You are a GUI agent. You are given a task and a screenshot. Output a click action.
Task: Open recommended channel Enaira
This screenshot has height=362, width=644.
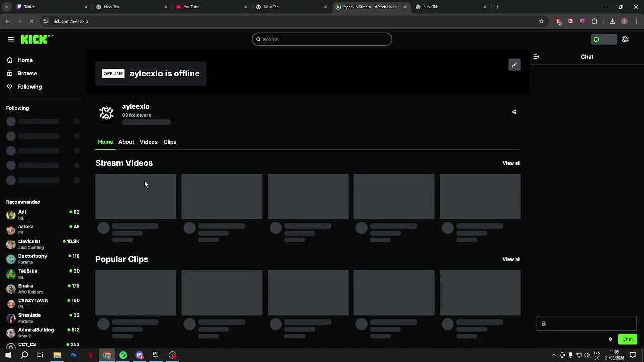click(43, 289)
